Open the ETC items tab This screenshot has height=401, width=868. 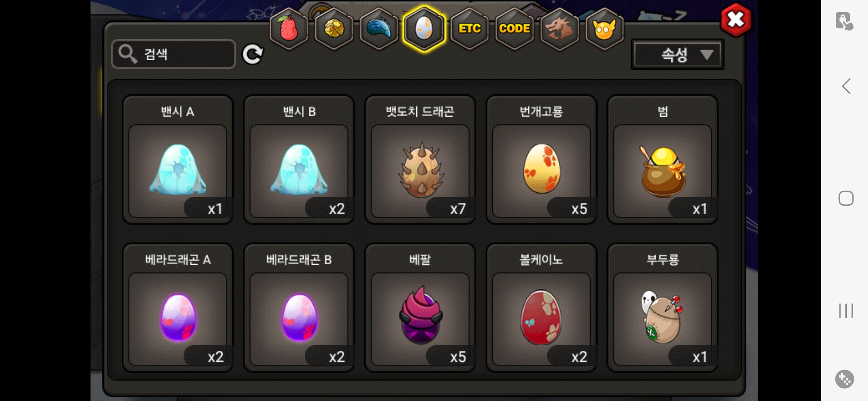coord(469,29)
